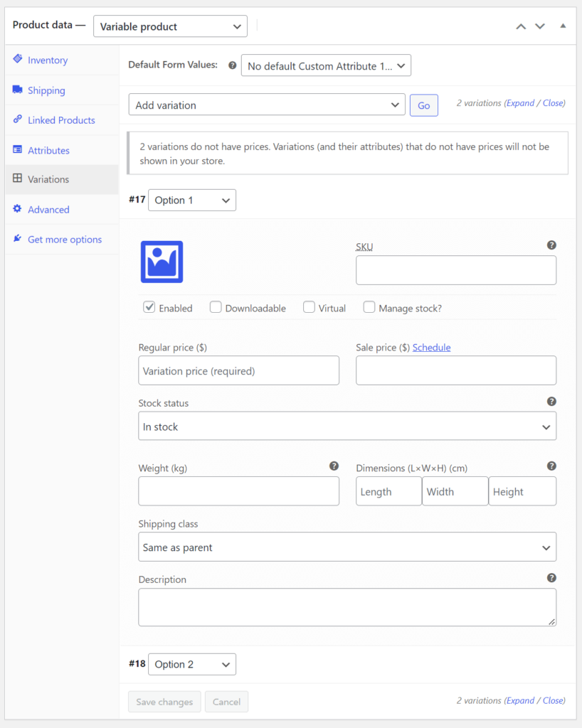Uncheck the Enabled checkbox

coord(149,307)
